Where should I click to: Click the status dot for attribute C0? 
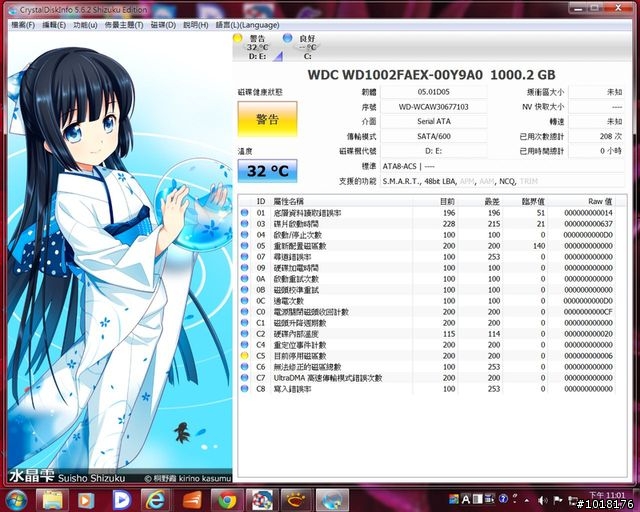pos(244,312)
